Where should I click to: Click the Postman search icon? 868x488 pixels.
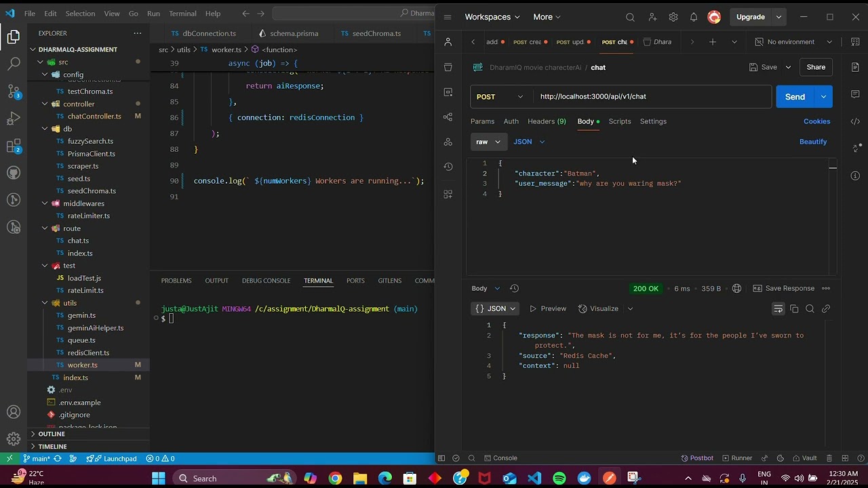[630, 17]
